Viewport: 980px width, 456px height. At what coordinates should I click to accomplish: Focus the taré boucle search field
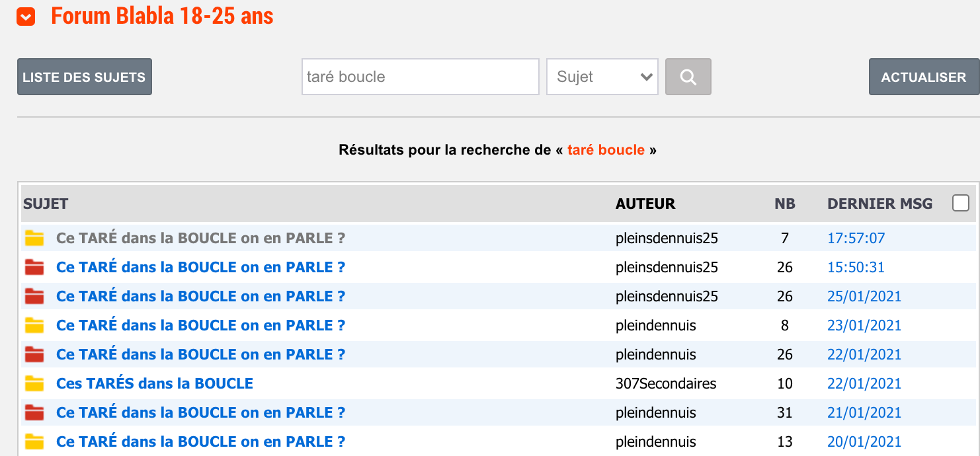point(421,77)
